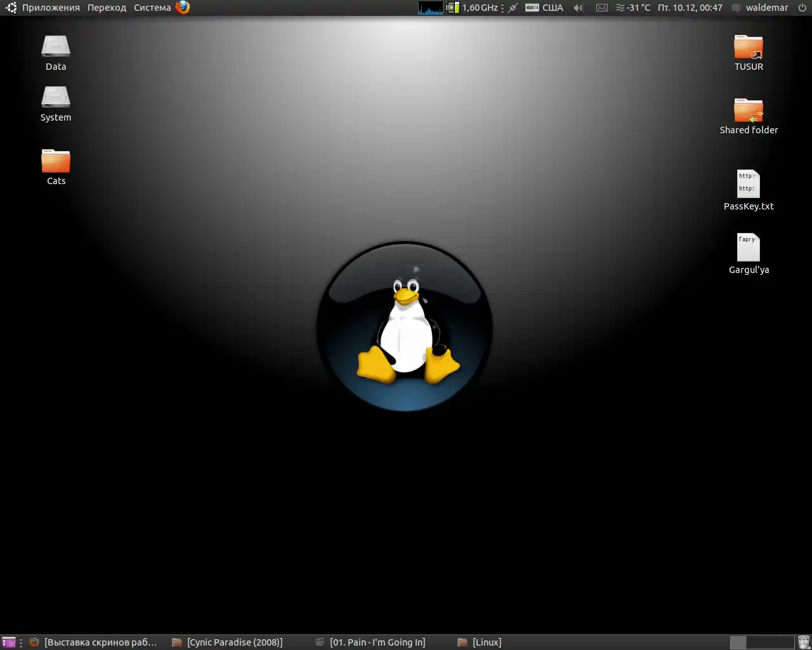This screenshot has height=650, width=812.
Task: Open the TUSUR folder shortcut
Action: [x=749, y=47]
